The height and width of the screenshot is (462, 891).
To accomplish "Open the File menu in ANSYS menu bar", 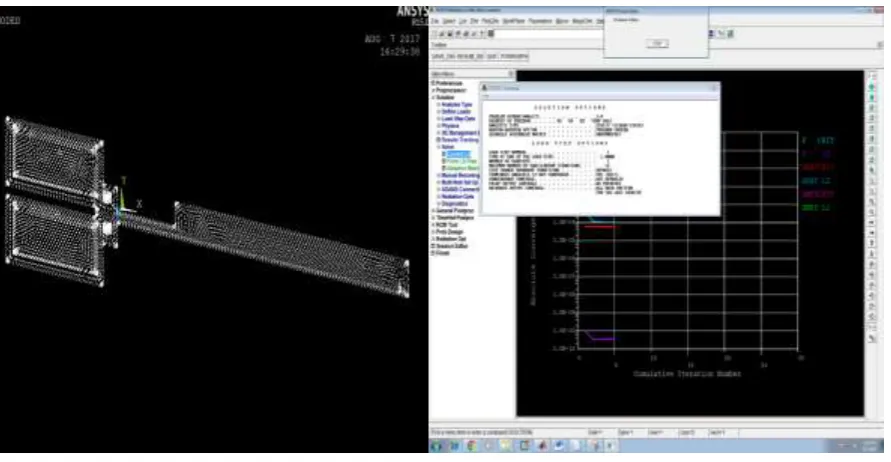I will coord(435,21).
